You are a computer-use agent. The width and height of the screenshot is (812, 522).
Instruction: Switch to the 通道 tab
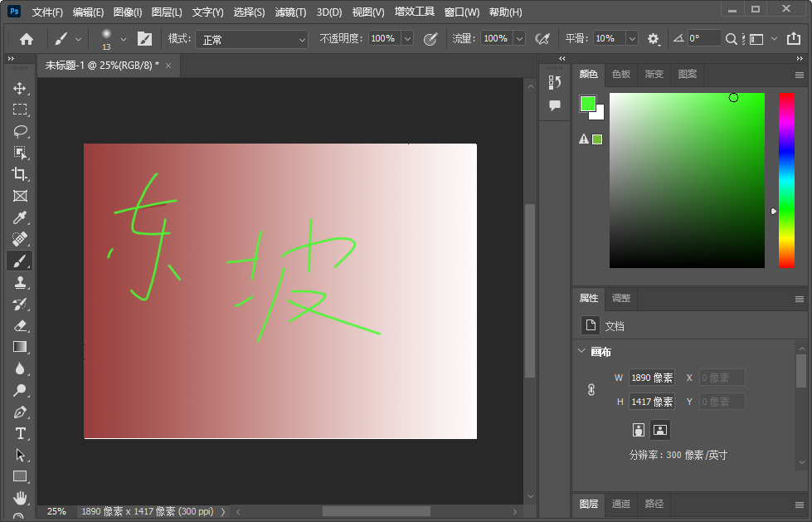pyautogui.click(x=620, y=504)
